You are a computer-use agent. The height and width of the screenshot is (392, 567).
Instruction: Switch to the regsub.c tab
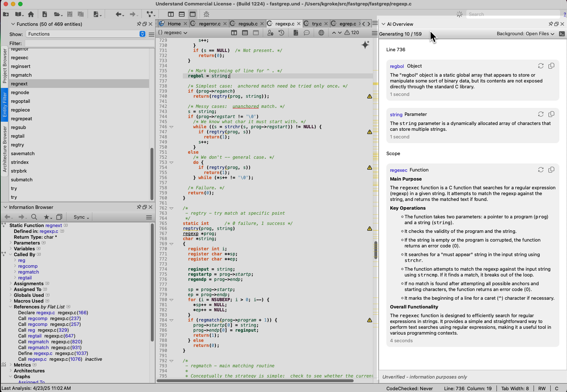coord(248,24)
